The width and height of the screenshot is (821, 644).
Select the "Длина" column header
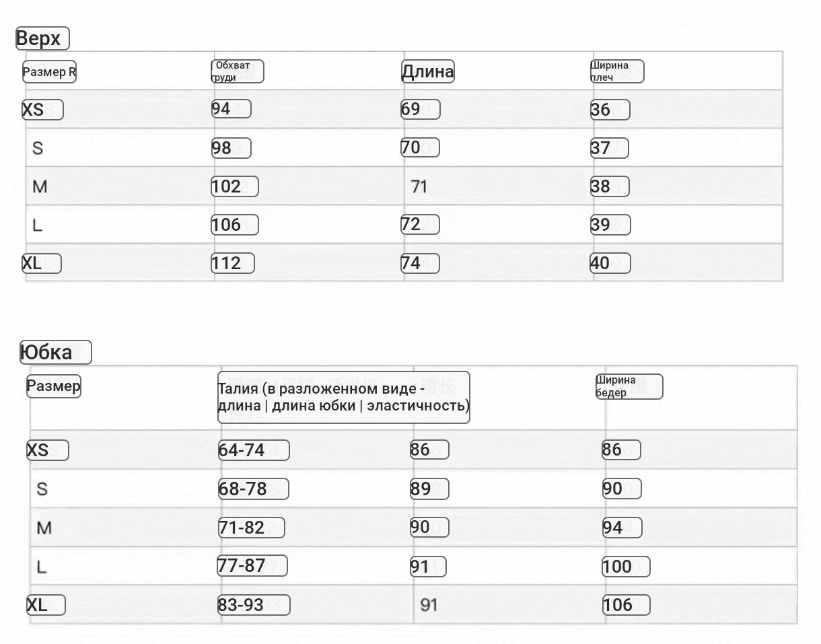pos(428,71)
